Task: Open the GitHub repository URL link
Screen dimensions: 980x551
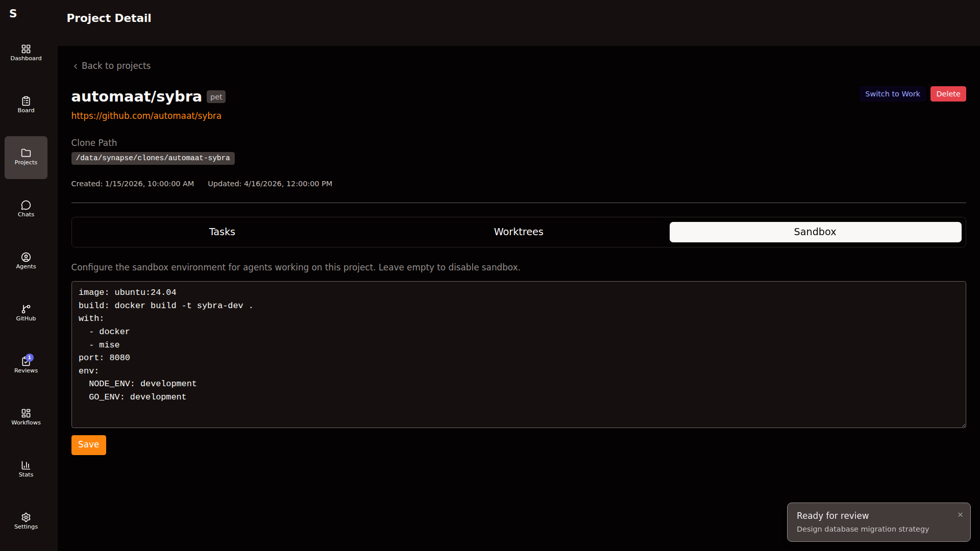Action: point(146,116)
